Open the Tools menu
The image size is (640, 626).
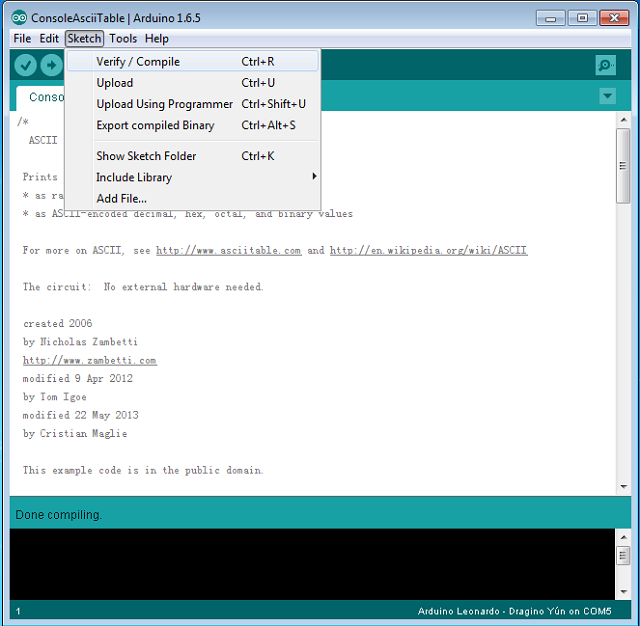point(123,38)
